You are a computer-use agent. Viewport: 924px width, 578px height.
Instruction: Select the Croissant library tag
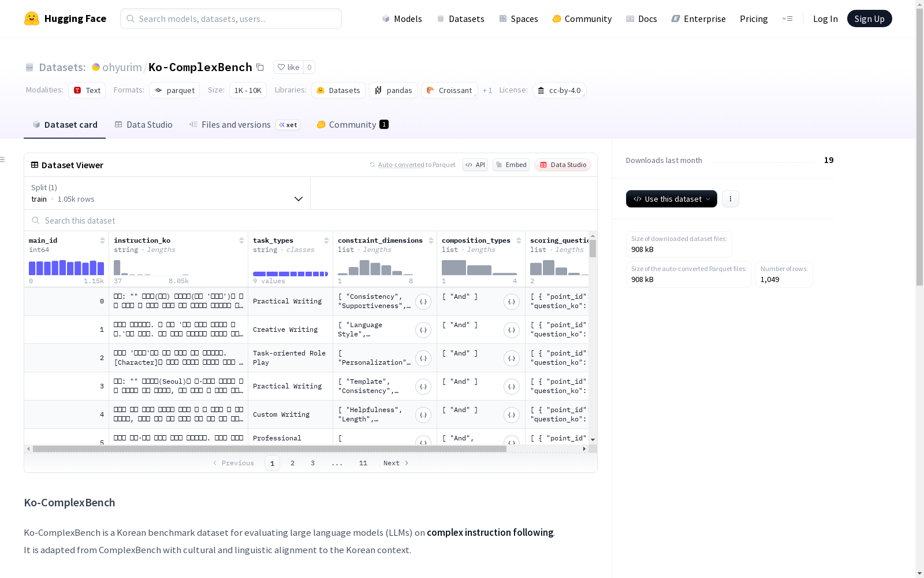coord(449,90)
